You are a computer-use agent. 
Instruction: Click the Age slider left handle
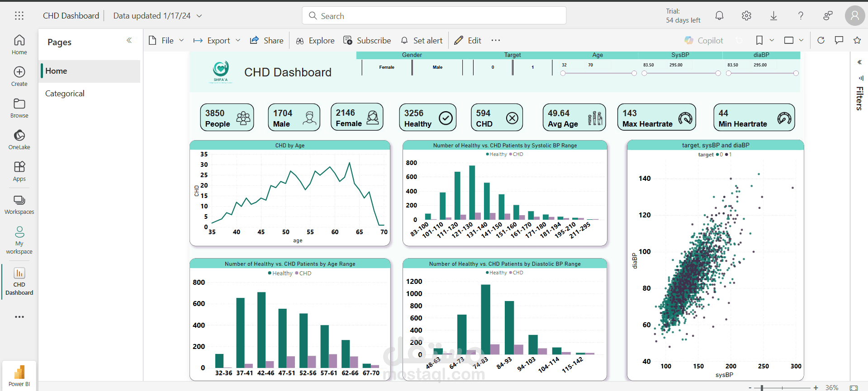tap(563, 73)
